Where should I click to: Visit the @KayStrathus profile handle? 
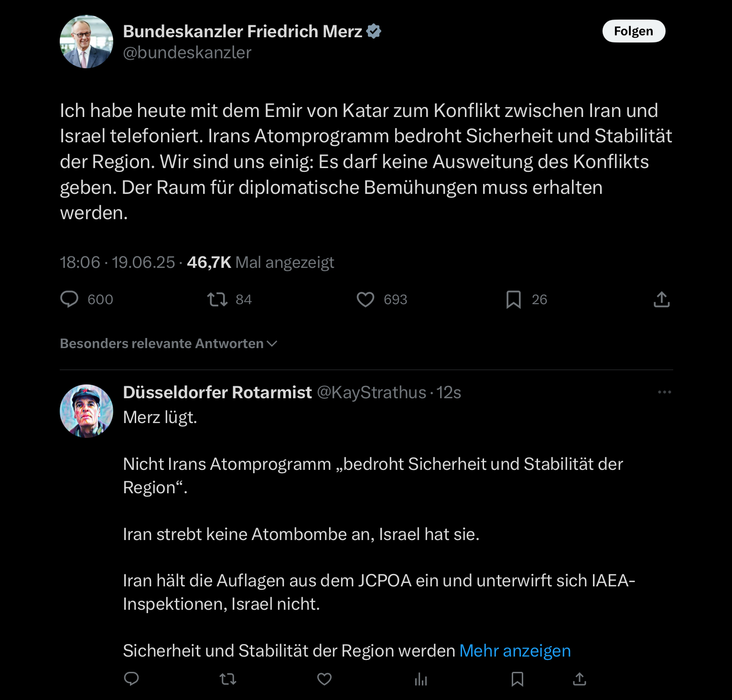(x=372, y=392)
